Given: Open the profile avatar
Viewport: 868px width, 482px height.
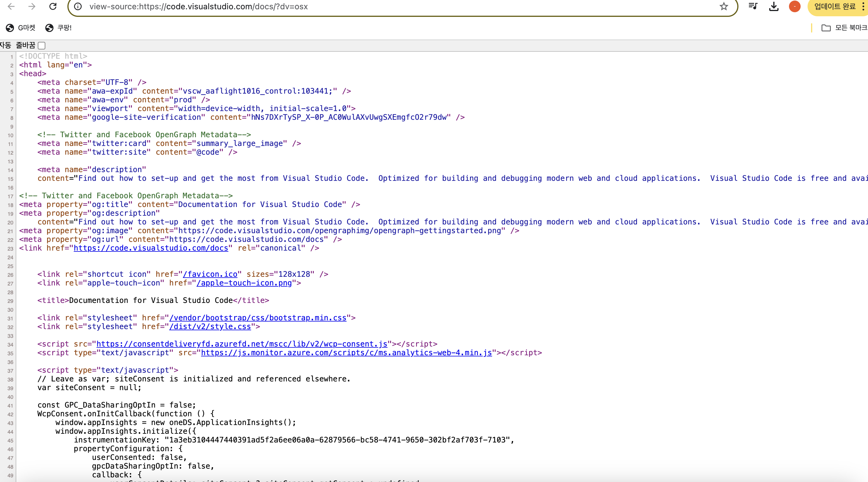Looking at the screenshot, I should (x=795, y=6).
